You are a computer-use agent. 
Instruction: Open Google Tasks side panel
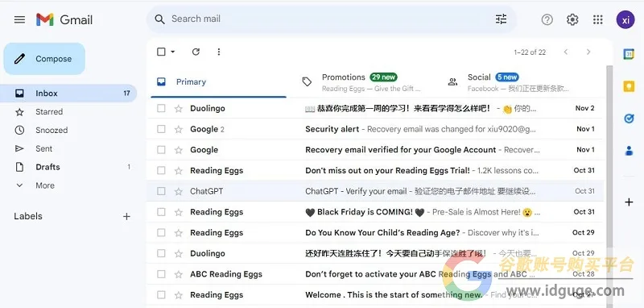coord(629,119)
